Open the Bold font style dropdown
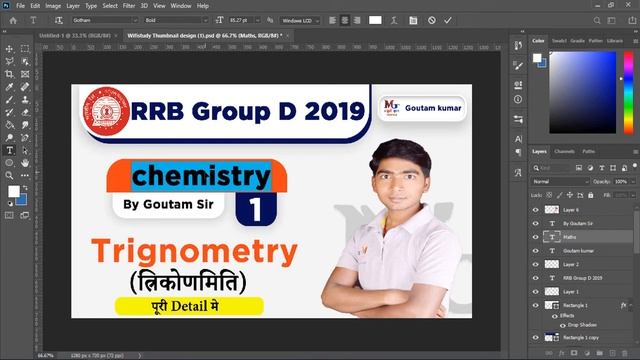This screenshot has width=640, height=360. tap(205, 20)
